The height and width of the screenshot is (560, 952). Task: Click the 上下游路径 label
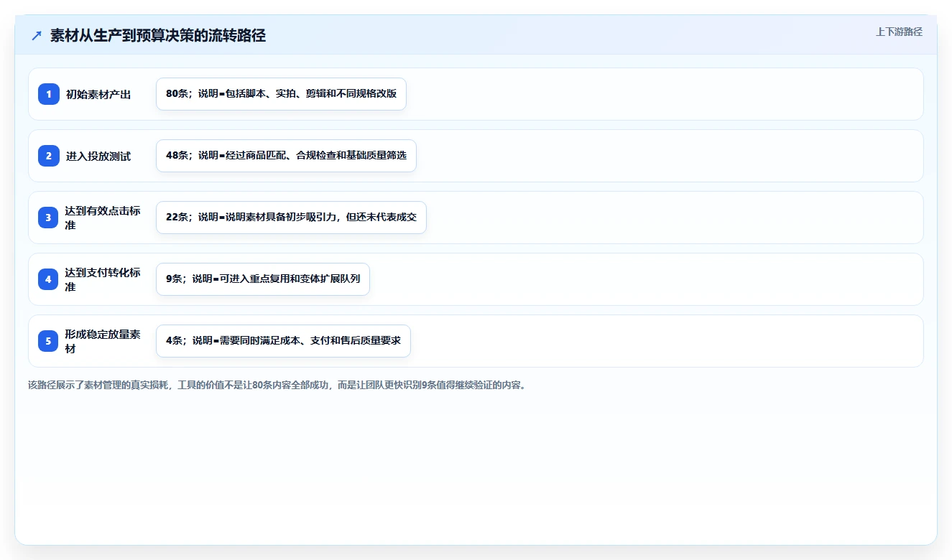pos(899,32)
